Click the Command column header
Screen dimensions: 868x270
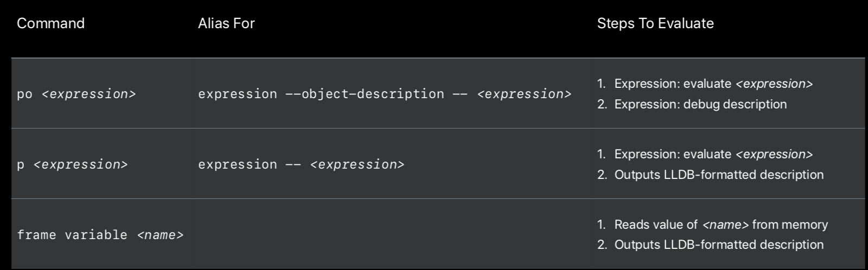(50, 23)
